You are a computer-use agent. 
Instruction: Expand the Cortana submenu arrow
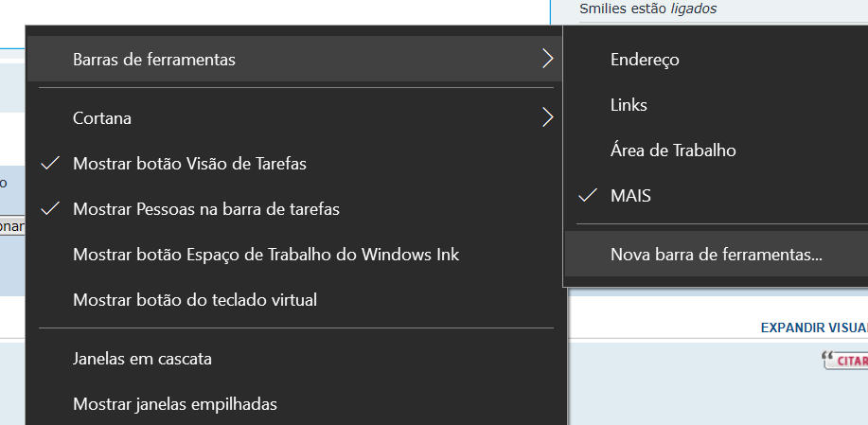point(547,118)
